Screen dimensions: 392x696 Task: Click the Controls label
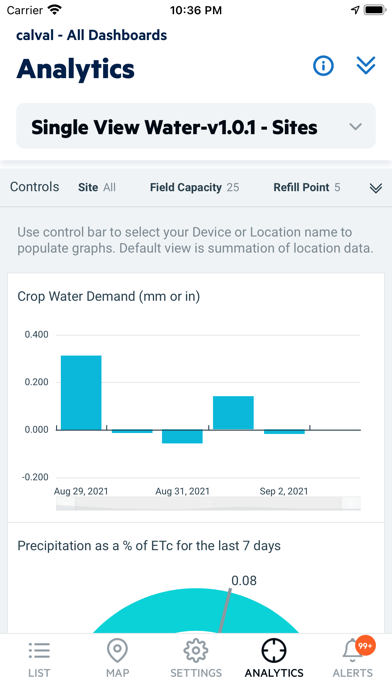(x=35, y=187)
